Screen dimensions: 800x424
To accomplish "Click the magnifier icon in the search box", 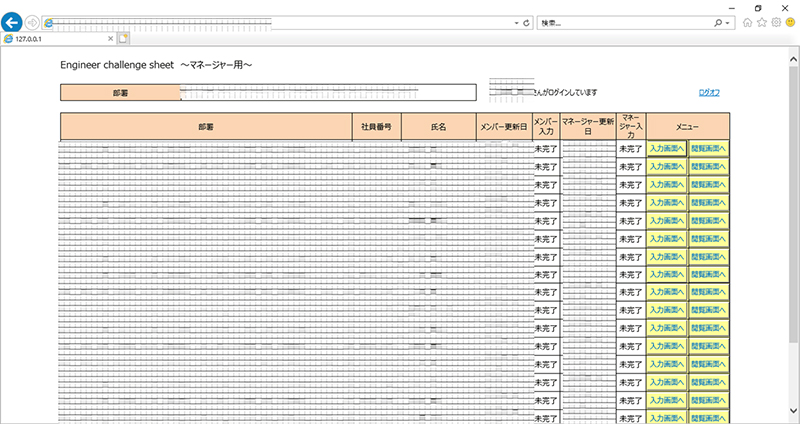I will 718,23.
